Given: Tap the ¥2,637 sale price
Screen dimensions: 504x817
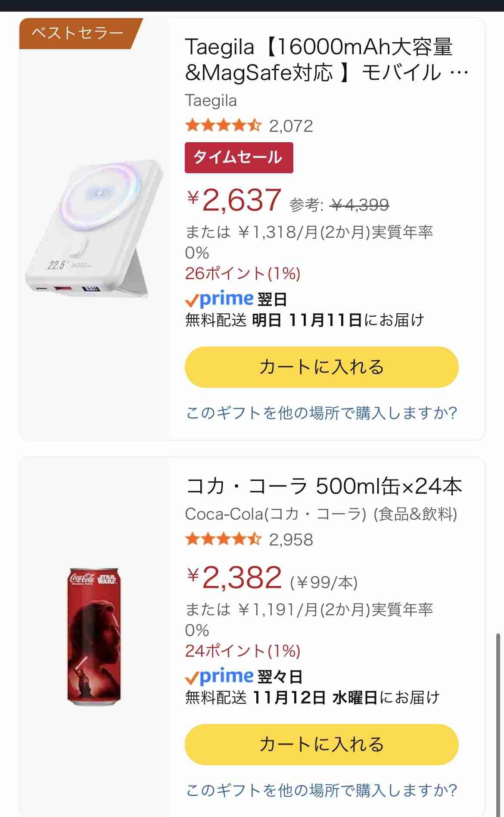Looking at the screenshot, I should 235,200.
